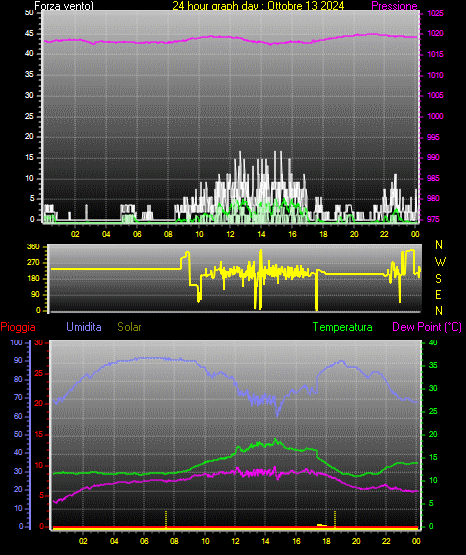466x555 pixels.
Task: Select the magenta 'Pressione' label
Action: 394,6
